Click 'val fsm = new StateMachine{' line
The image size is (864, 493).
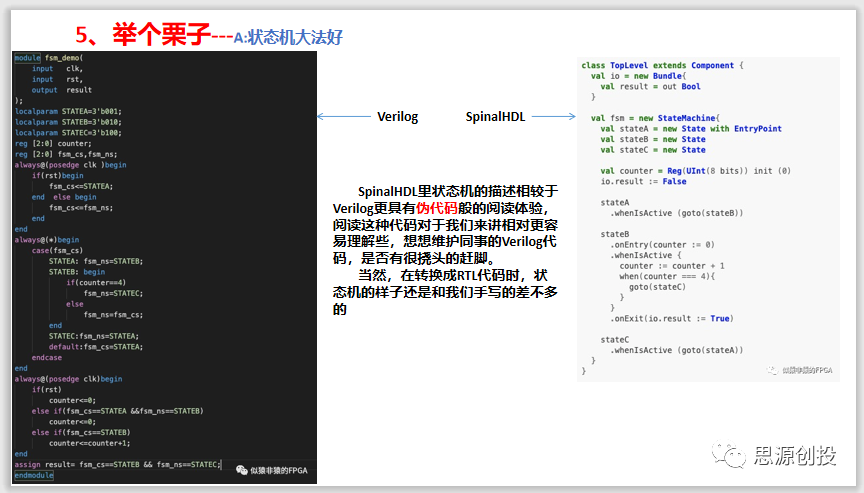click(655, 118)
